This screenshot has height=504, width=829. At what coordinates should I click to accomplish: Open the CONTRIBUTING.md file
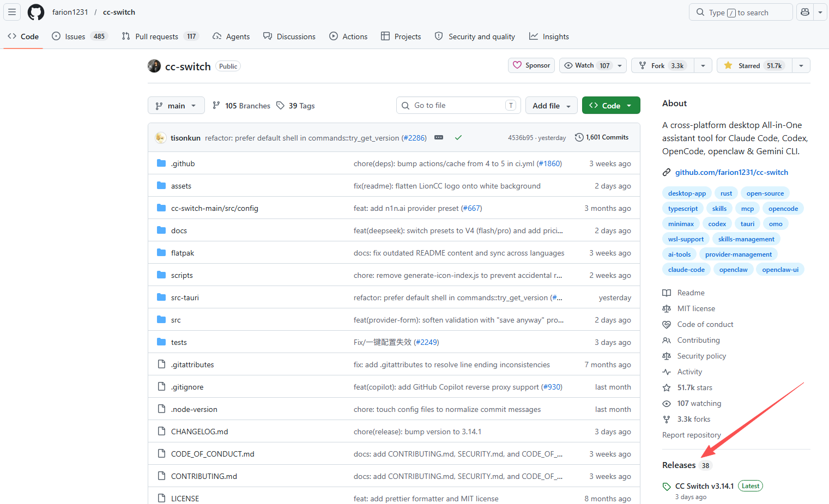pos(204,476)
